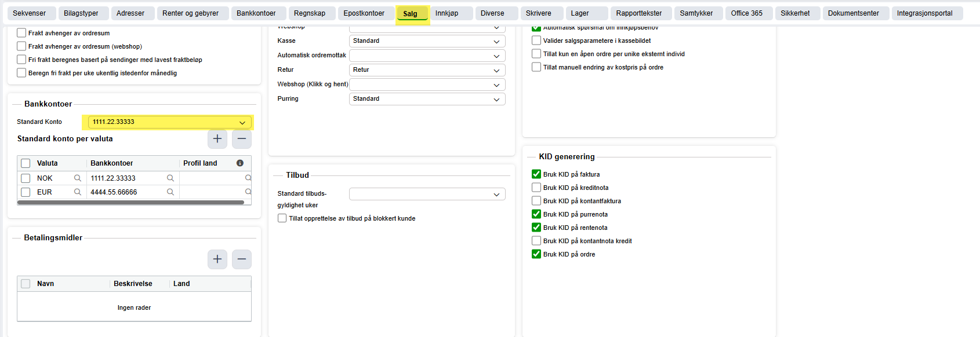Click minus button in Betalingsmidler section
Viewport: 980px width, 337px height.
(242, 259)
